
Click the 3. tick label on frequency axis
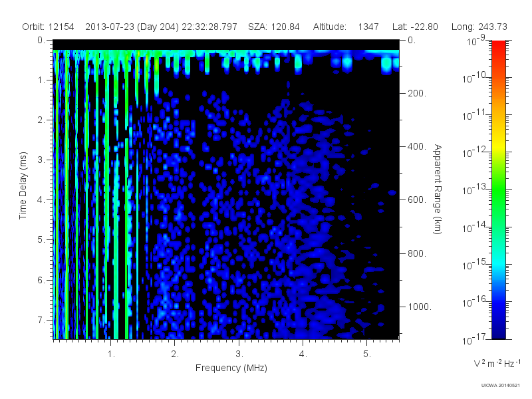(239, 354)
